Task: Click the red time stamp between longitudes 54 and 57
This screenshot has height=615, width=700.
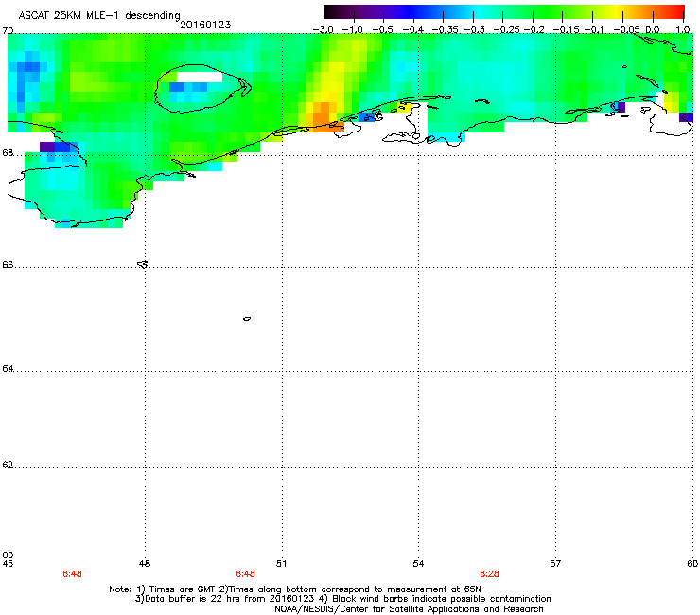Action: (x=489, y=574)
